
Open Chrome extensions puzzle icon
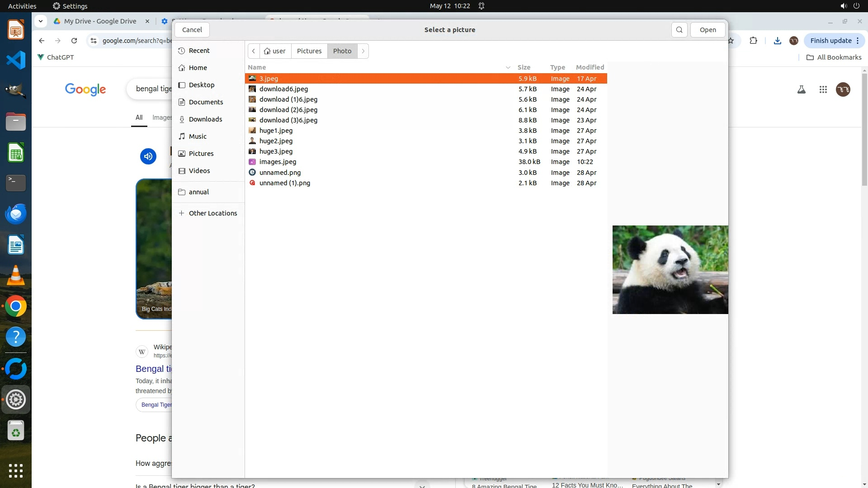(753, 41)
